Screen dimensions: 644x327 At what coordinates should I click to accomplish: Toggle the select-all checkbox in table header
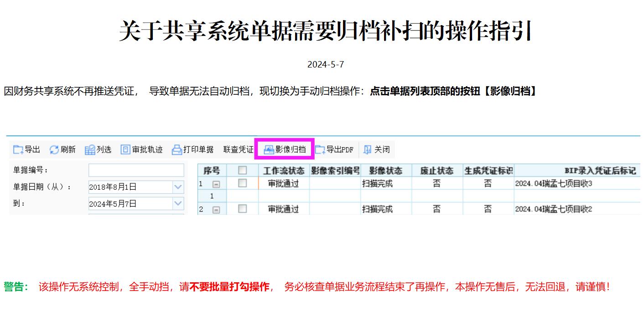(x=243, y=170)
